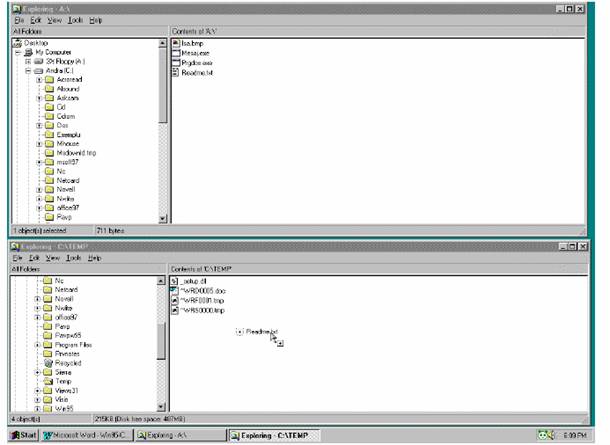Expand the Program Files folder node
The image size is (610, 445).
click(x=39, y=343)
